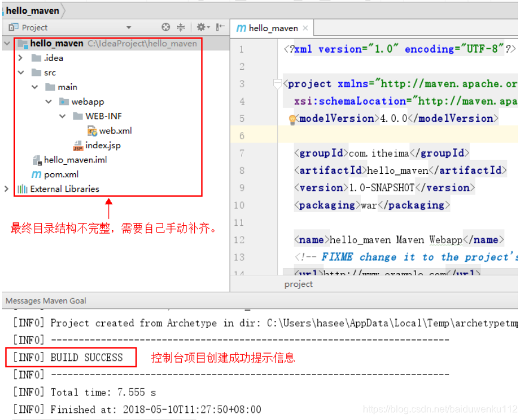Click the FIXME comment on line 13
This screenshot has height=420, width=523.
pos(406,257)
